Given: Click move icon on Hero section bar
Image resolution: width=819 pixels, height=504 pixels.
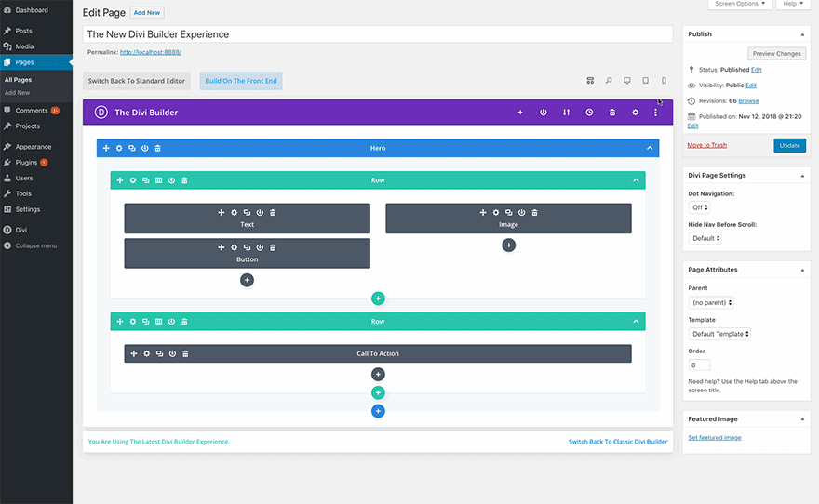Looking at the screenshot, I should tap(106, 148).
